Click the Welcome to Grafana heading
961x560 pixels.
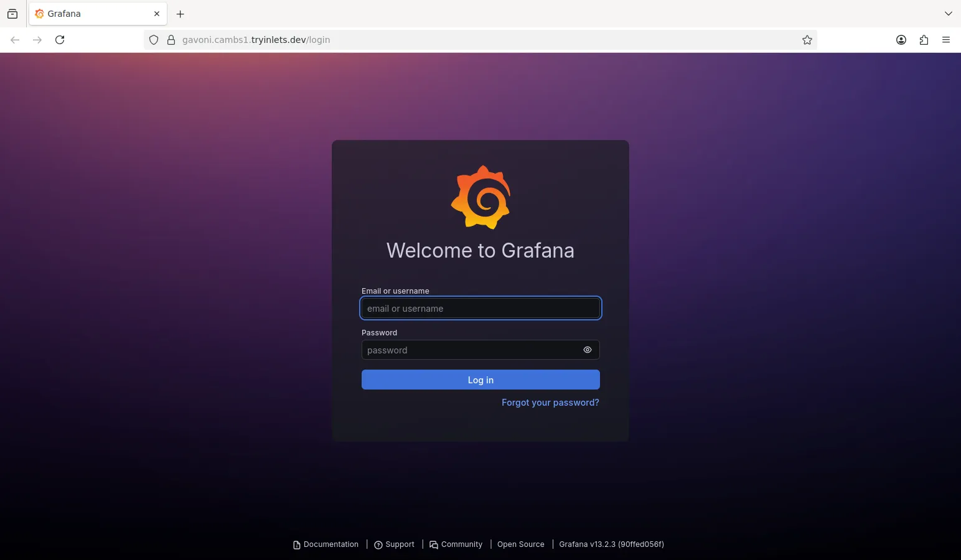click(480, 250)
